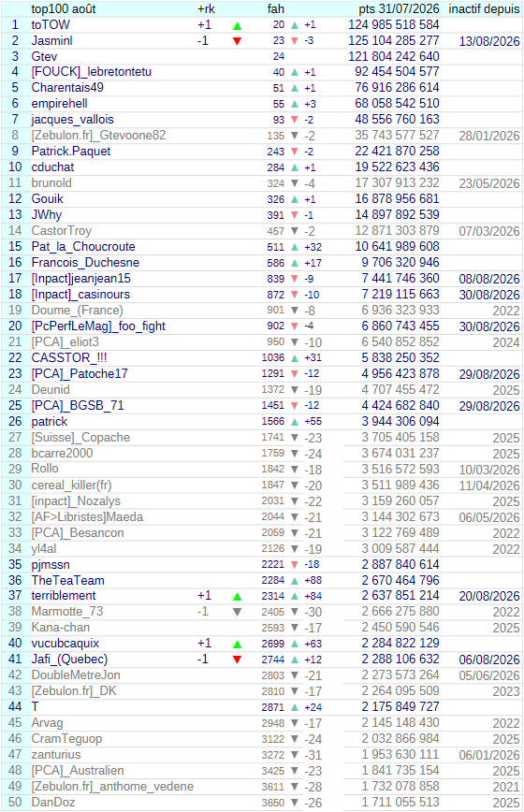The image size is (524, 812).
Task: Click green rank arrow in vucubcaquix row
Action: click(x=237, y=645)
